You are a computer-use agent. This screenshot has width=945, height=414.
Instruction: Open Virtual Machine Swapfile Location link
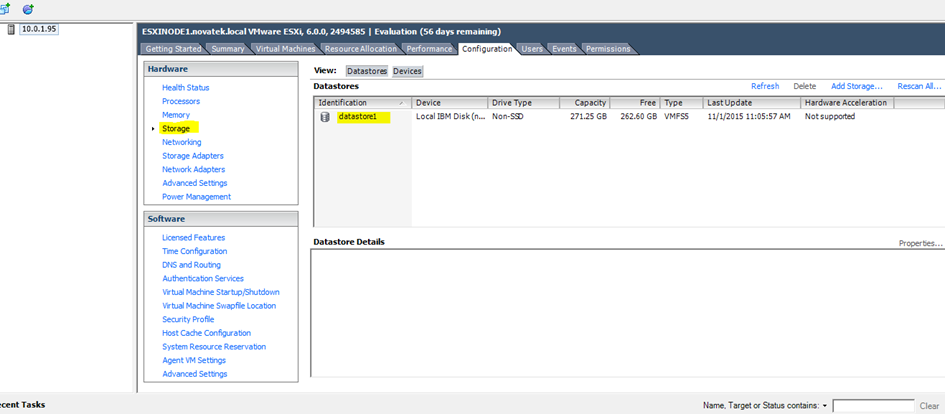click(219, 306)
